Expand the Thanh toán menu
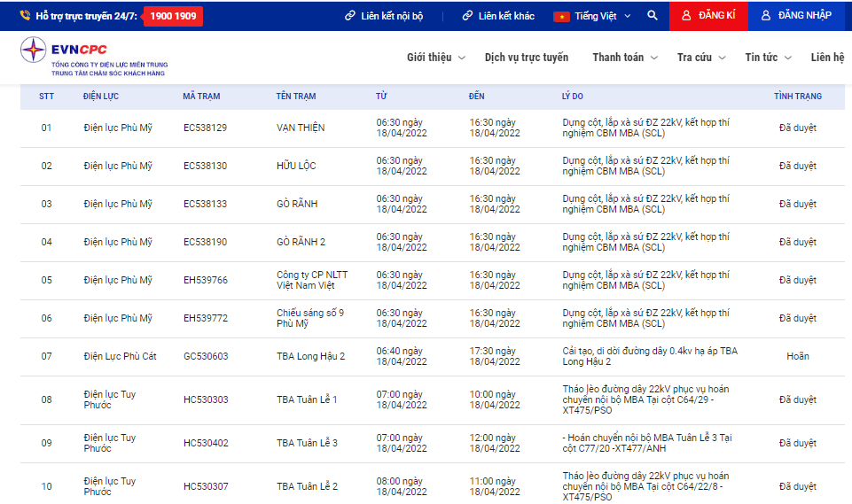Image resolution: width=852 pixels, height=504 pixels. pos(625,57)
